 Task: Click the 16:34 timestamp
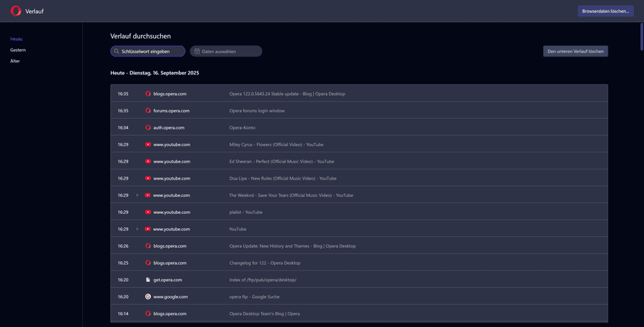123,127
